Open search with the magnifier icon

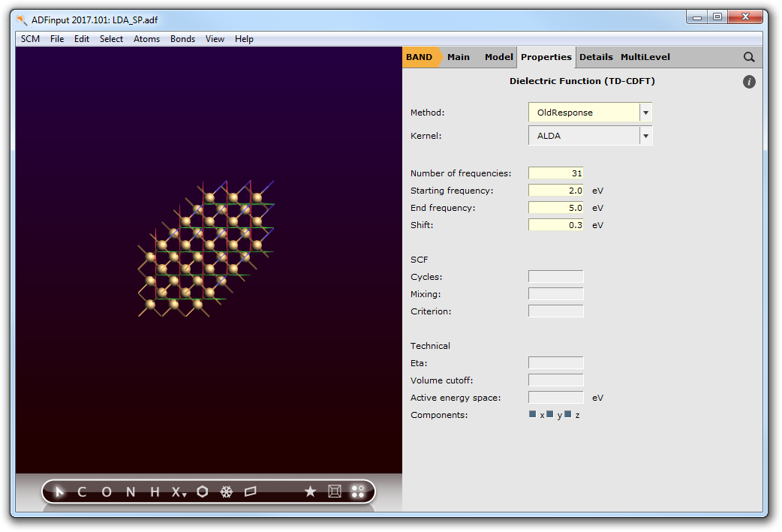(748, 57)
